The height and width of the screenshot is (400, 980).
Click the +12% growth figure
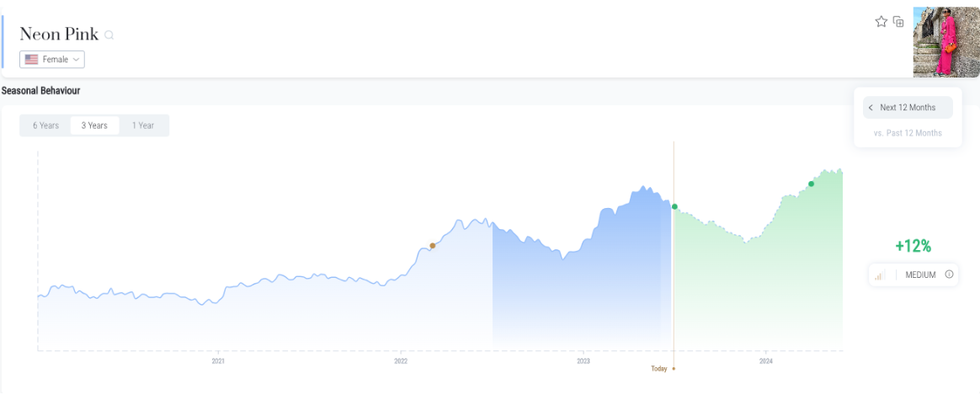(x=913, y=247)
